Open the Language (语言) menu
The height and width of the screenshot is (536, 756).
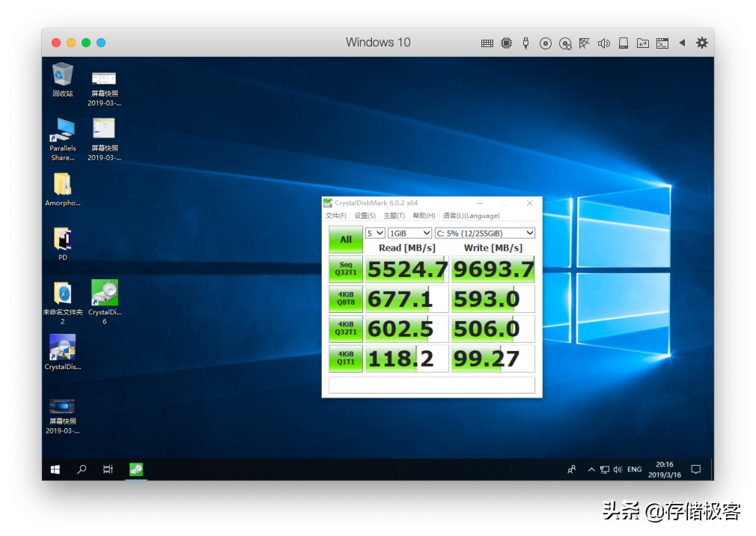click(x=472, y=216)
